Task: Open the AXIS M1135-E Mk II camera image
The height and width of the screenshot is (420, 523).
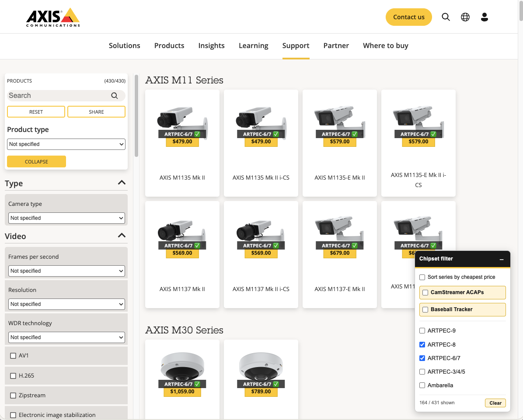Action: pyautogui.click(x=339, y=121)
